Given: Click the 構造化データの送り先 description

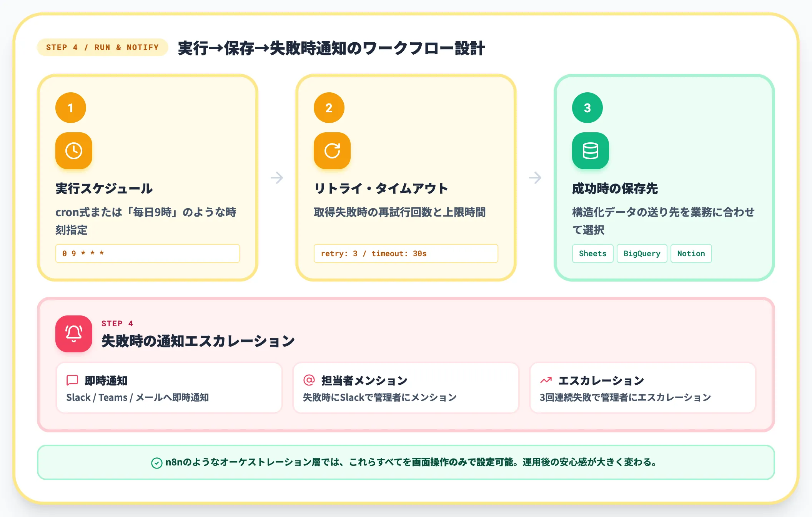Looking at the screenshot, I should 664,221.
